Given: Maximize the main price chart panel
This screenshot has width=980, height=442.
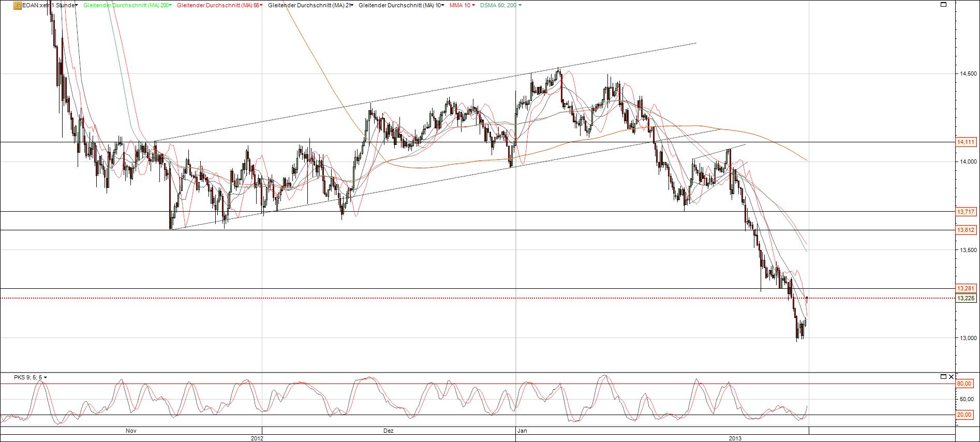Looking at the screenshot, I should 943,5.
